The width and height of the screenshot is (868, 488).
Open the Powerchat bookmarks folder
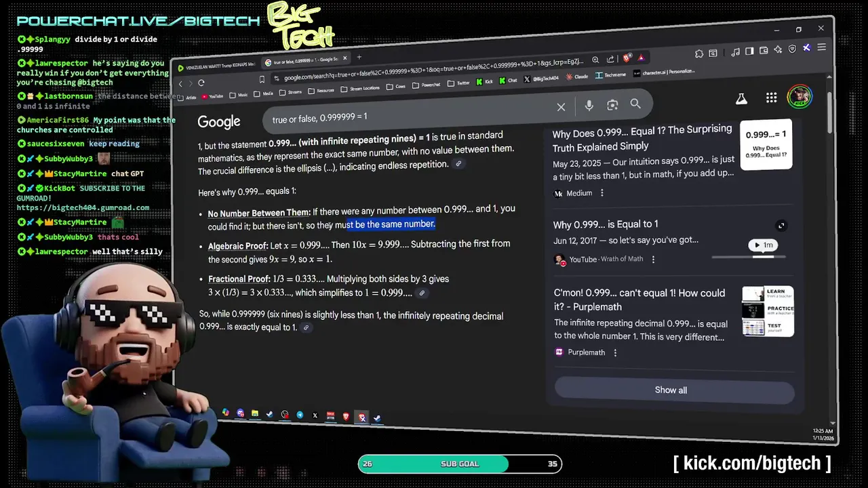point(427,85)
